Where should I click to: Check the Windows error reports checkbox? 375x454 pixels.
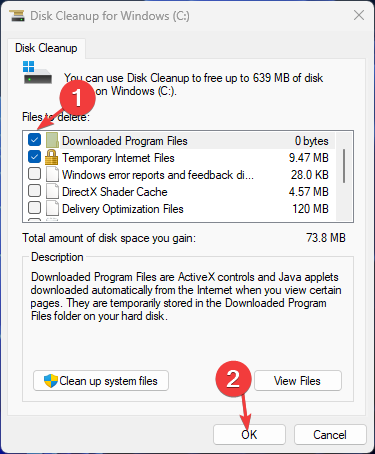point(34,174)
